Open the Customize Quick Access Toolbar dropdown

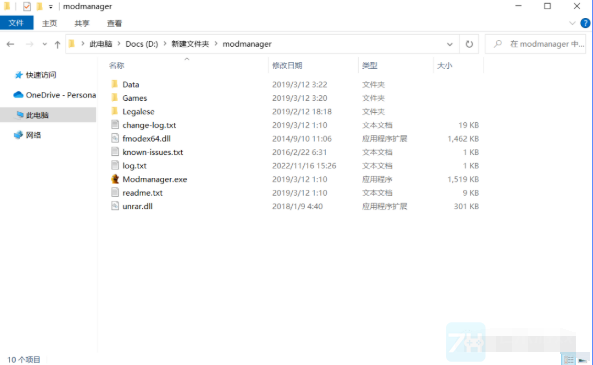click(x=51, y=7)
